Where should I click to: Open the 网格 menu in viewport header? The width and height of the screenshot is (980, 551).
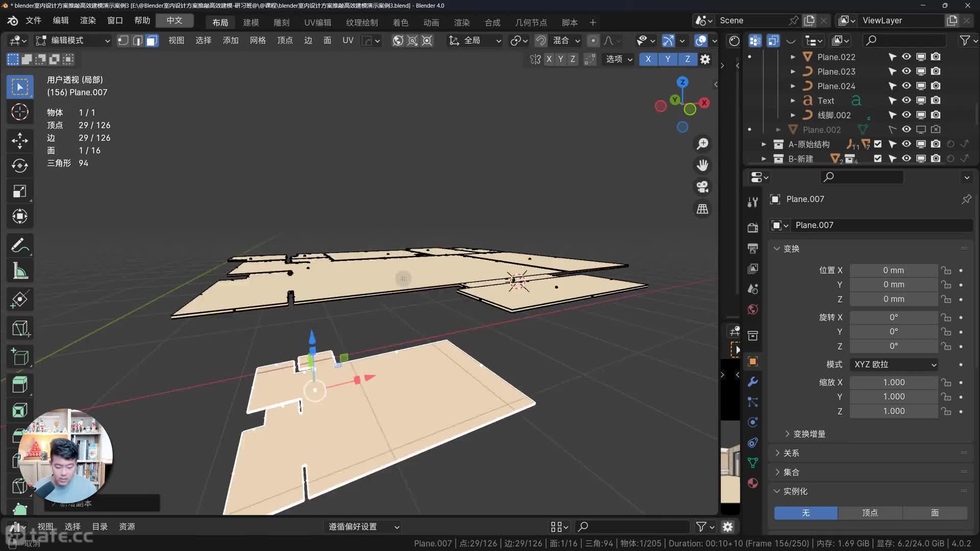pyautogui.click(x=257, y=40)
